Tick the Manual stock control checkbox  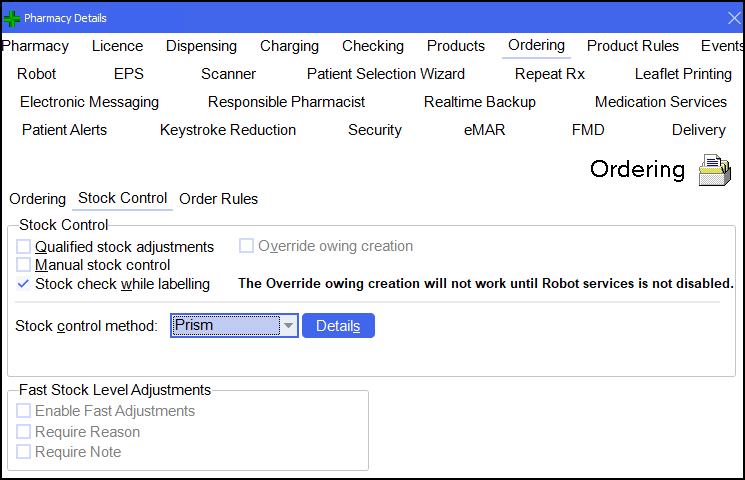(24, 265)
